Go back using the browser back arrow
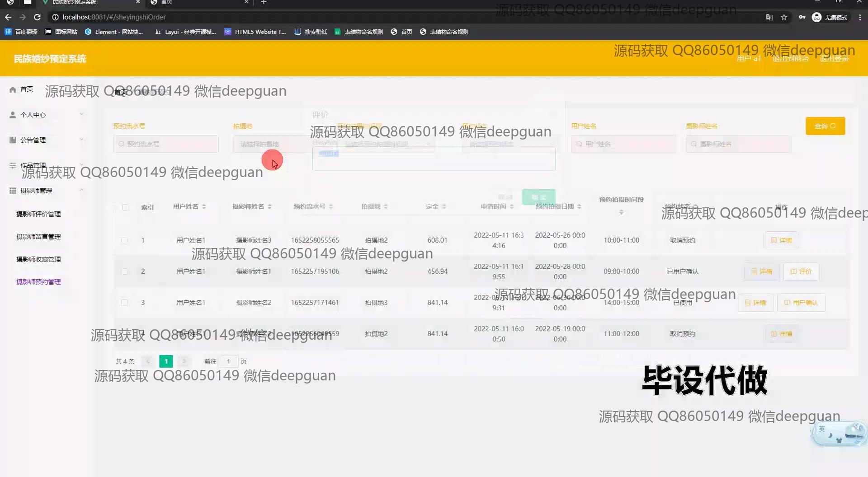This screenshot has height=477, width=868. (8, 17)
